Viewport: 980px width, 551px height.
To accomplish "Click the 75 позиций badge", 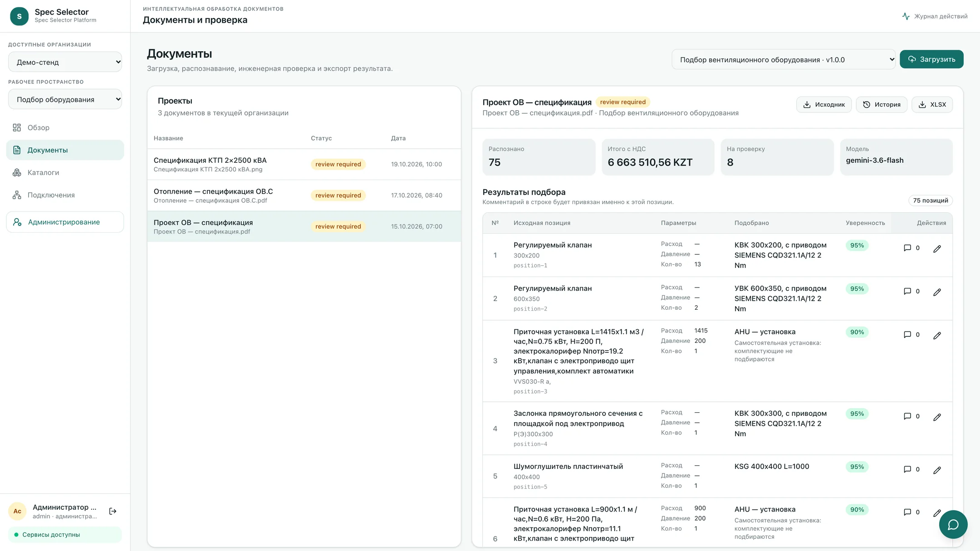I will tap(931, 200).
